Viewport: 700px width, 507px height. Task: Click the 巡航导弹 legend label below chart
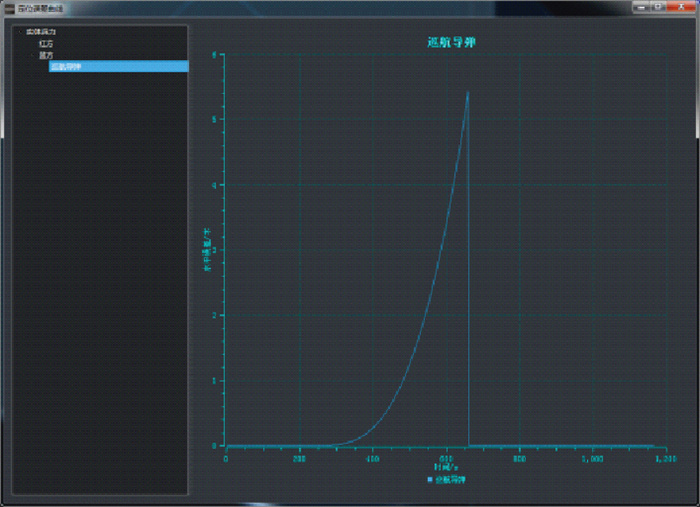[x=450, y=481]
